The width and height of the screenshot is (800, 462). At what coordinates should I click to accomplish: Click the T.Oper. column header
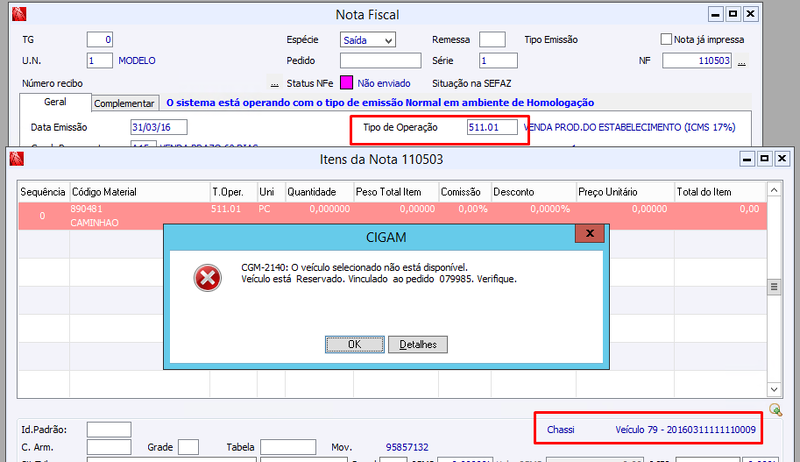click(233, 192)
